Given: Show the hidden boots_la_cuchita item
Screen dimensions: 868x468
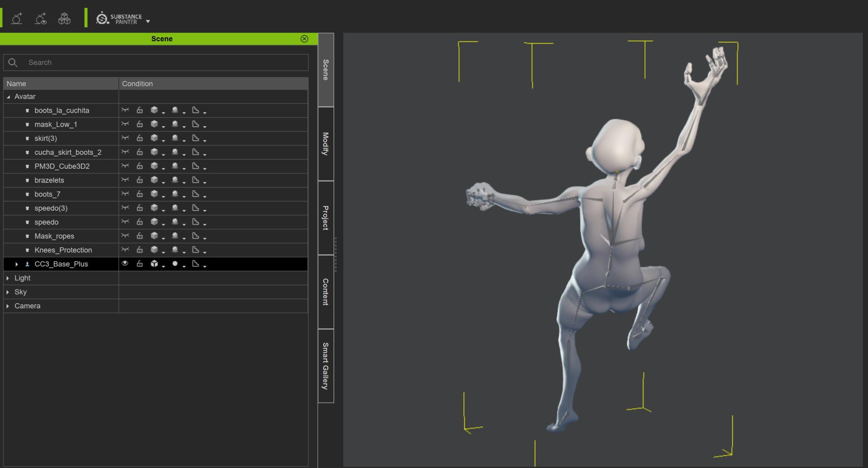Looking at the screenshot, I should (x=125, y=110).
